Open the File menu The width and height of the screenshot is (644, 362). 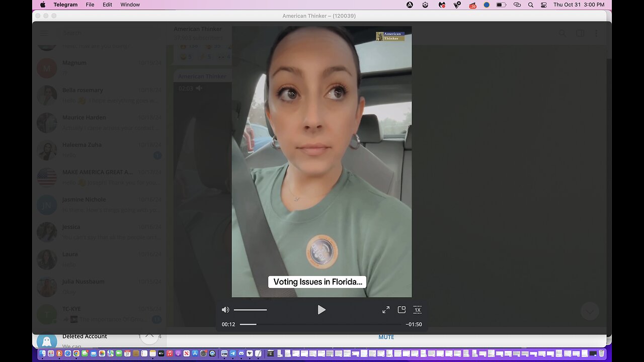click(90, 5)
